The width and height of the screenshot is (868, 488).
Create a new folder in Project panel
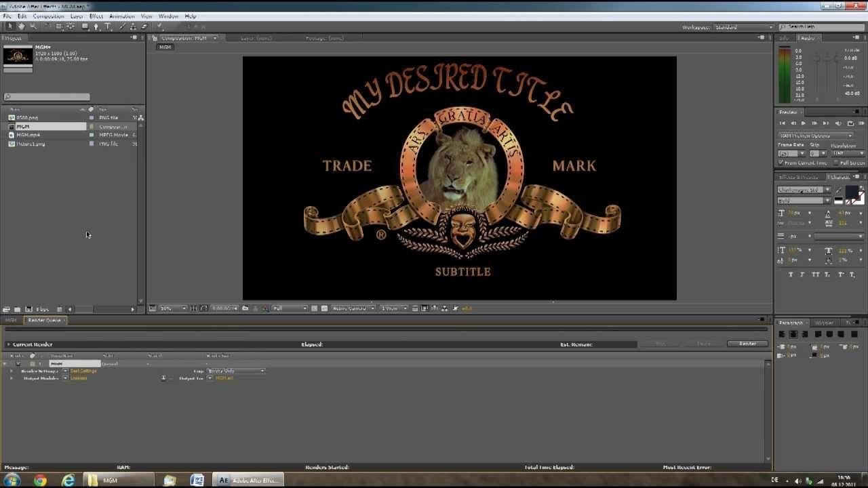click(x=18, y=309)
